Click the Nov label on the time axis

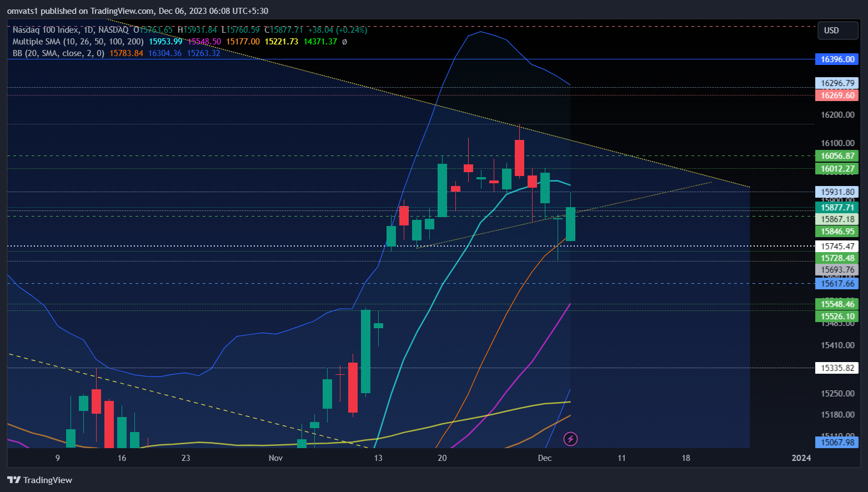click(x=275, y=458)
